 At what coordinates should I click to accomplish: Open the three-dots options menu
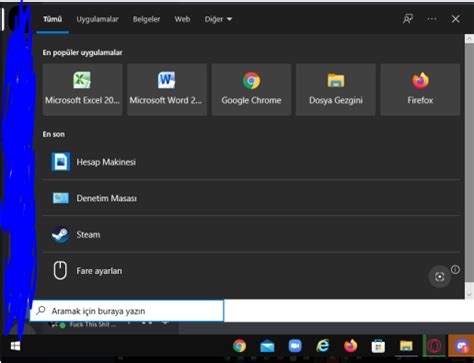432,19
